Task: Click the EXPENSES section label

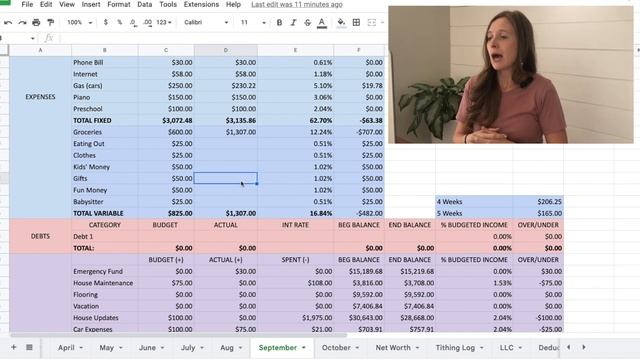Action: tap(40, 97)
